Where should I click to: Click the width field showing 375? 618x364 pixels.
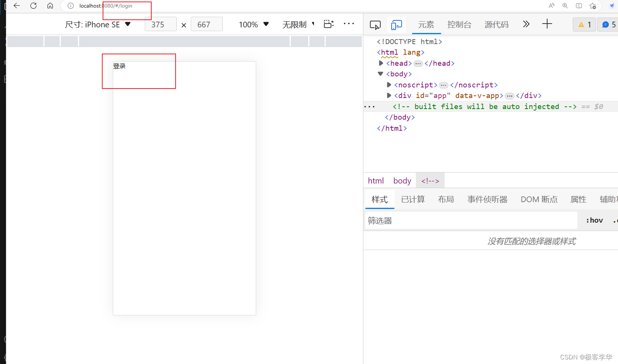coord(161,24)
